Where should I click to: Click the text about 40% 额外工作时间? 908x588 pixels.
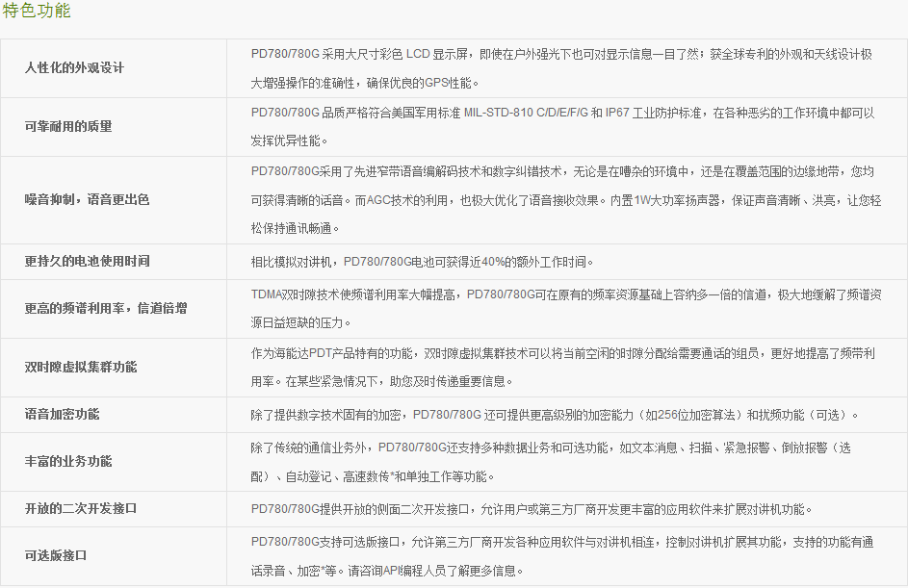pos(422,262)
